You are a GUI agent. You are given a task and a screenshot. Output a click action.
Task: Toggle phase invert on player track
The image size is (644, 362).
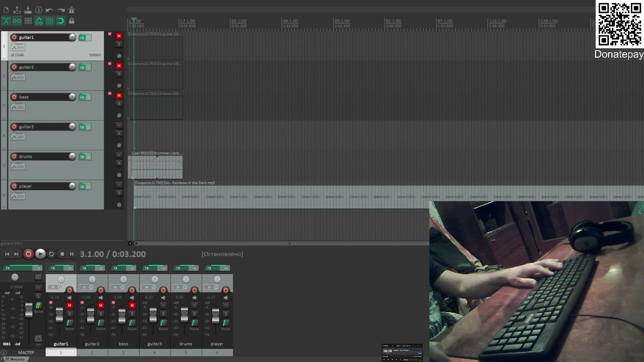point(119,205)
